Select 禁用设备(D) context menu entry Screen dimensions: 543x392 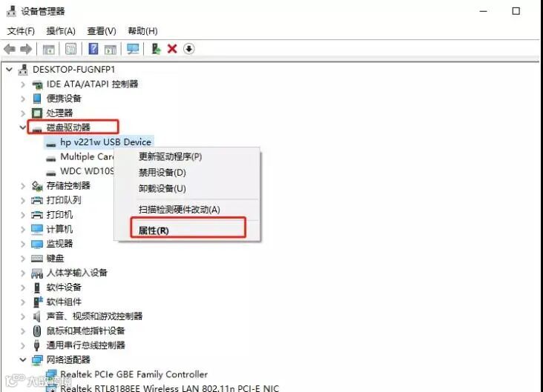(x=162, y=173)
